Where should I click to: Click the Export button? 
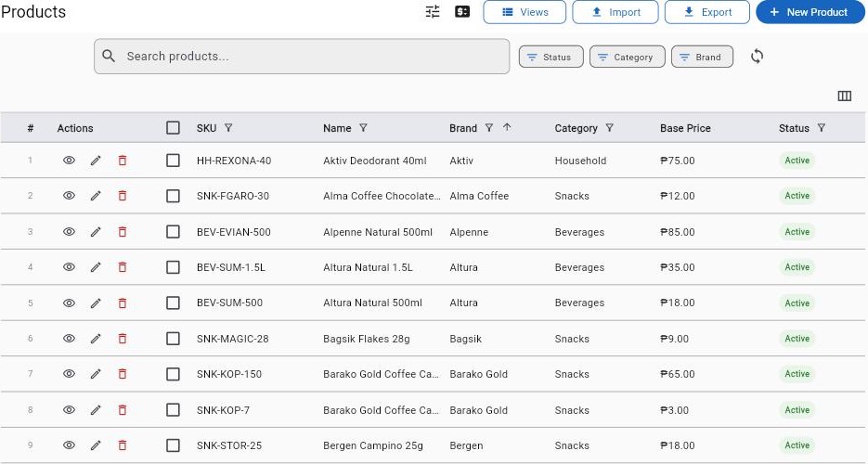tap(707, 12)
